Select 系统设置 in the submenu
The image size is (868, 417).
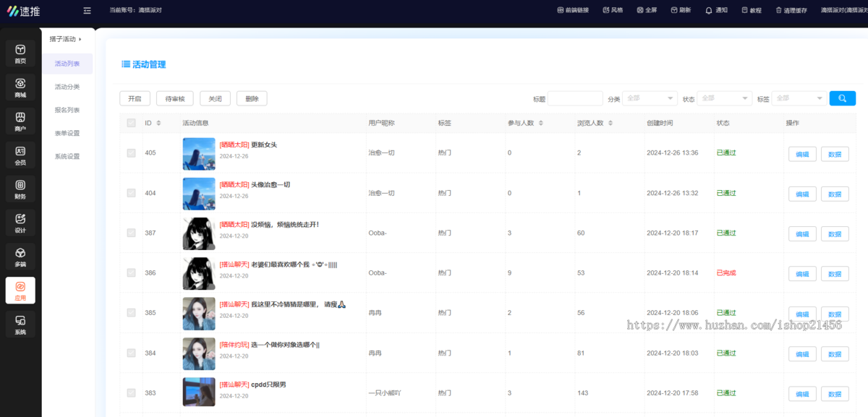67,156
